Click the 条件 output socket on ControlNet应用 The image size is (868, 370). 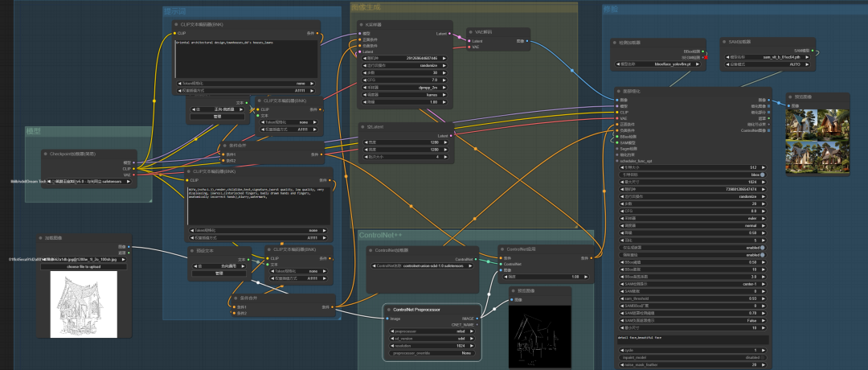point(592,257)
